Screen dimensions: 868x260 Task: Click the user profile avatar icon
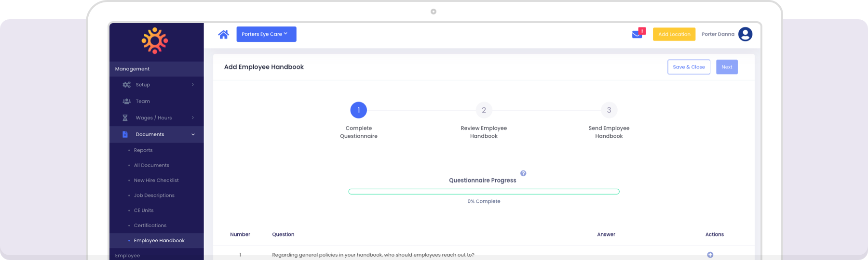pyautogui.click(x=745, y=34)
